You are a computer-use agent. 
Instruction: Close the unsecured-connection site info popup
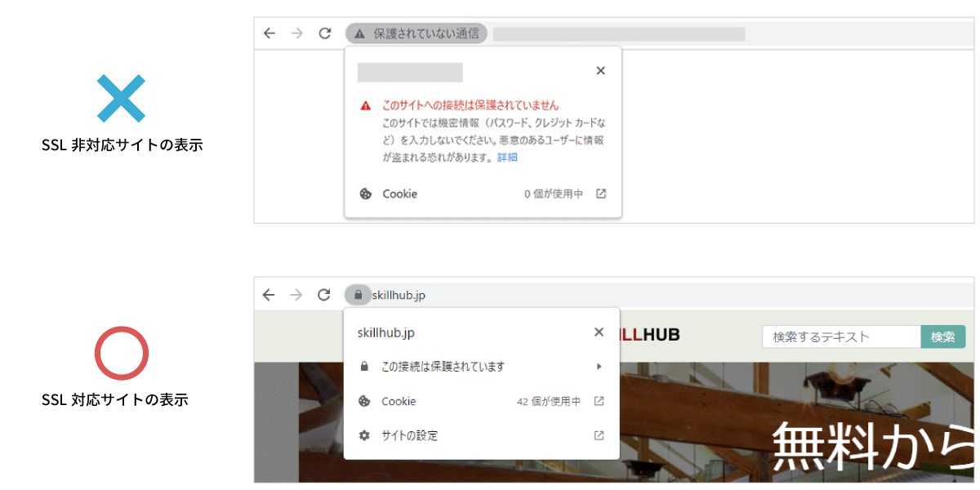click(x=600, y=71)
